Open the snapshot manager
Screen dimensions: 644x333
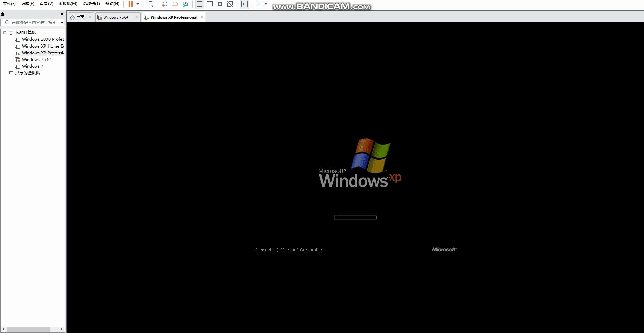(186, 4)
